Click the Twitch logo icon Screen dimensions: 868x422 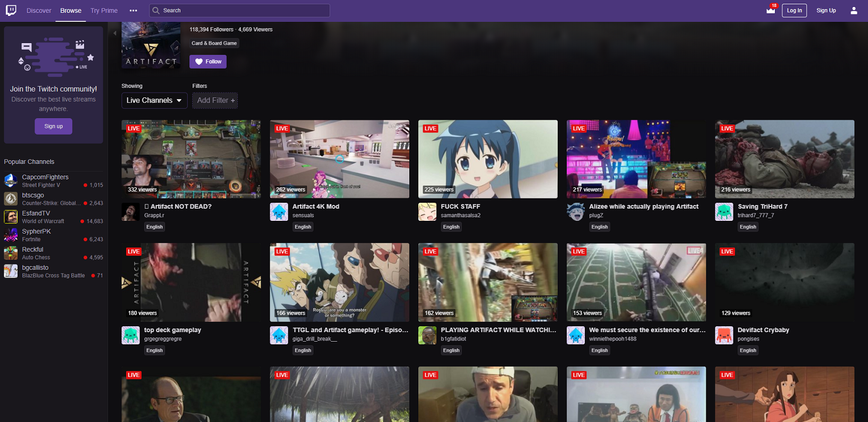pyautogui.click(x=11, y=10)
